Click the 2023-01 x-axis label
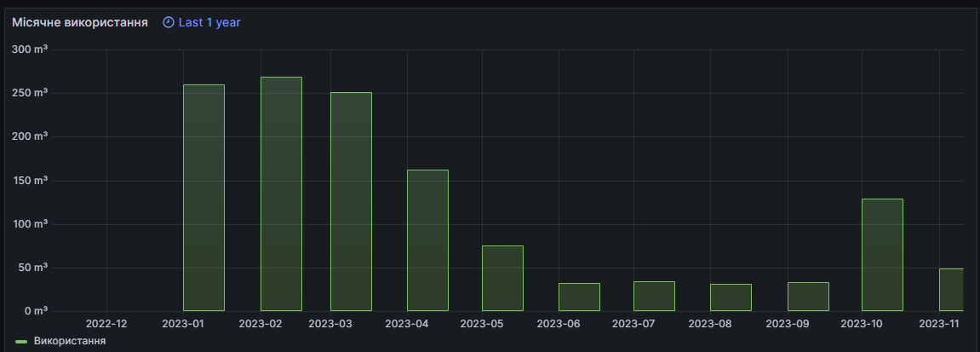Image resolution: width=980 pixels, height=352 pixels. point(182,324)
